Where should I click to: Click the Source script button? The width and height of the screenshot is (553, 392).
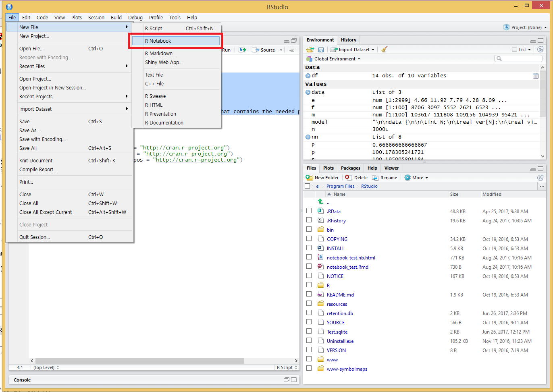[x=264, y=50]
